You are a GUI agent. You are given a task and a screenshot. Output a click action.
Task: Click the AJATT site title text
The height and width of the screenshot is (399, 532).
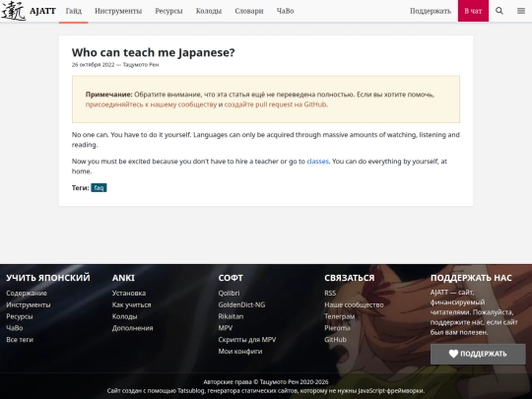pos(42,11)
